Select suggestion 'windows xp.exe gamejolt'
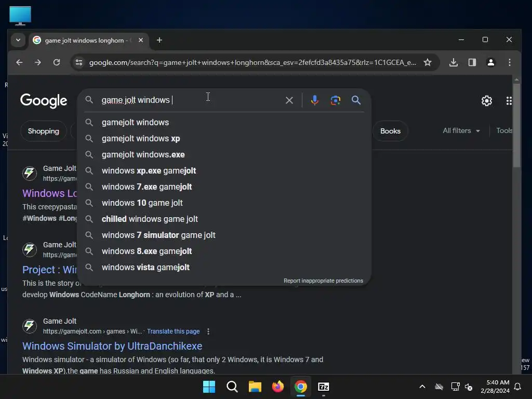This screenshot has width=532, height=399. pos(224,170)
